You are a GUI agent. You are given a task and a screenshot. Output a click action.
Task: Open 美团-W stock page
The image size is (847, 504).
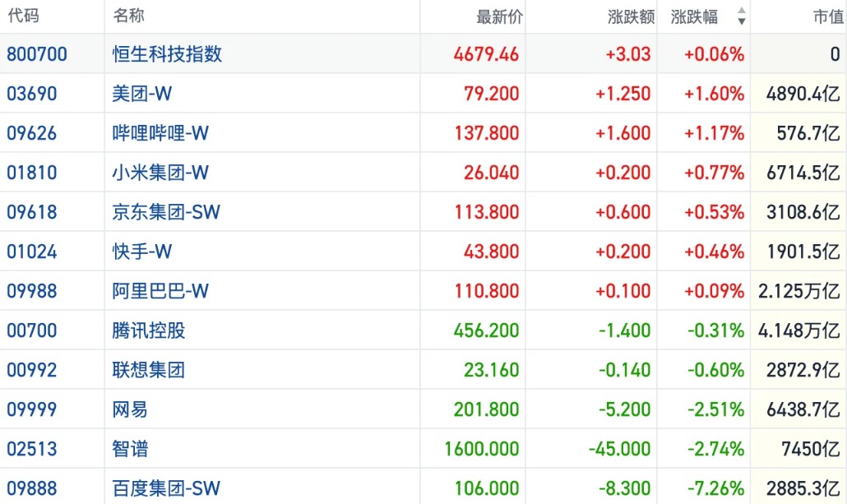click(x=142, y=94)
